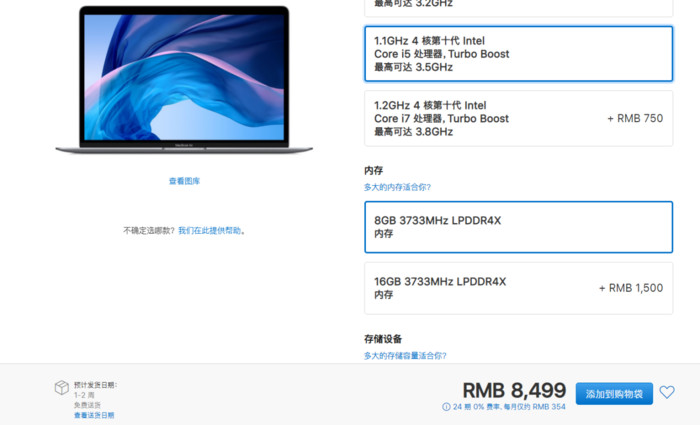Choose the 8GB 3733MHz LPDDR4X memory
Viewport: 700px width, 425px height.
[518, 227]
